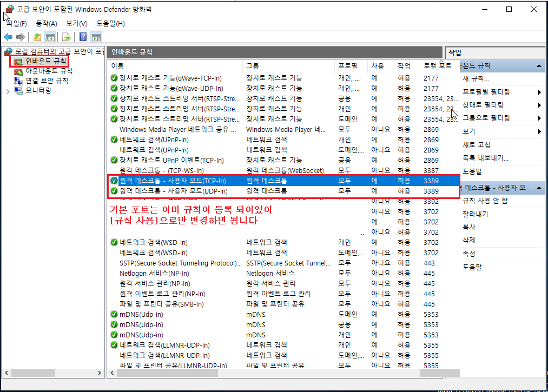Click 복사 action
Screen dimensions: 548x392
469,227
